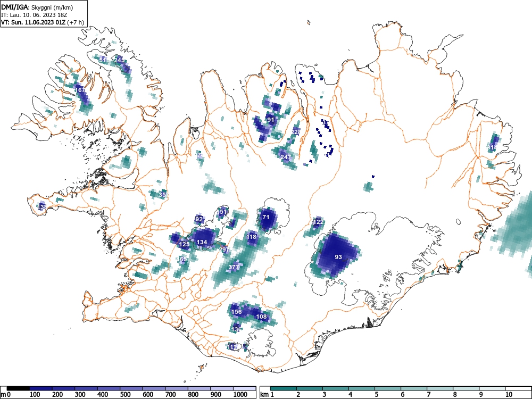Click the '6' label in the kilometre legend
532x399 pixels.
(402, 395)
